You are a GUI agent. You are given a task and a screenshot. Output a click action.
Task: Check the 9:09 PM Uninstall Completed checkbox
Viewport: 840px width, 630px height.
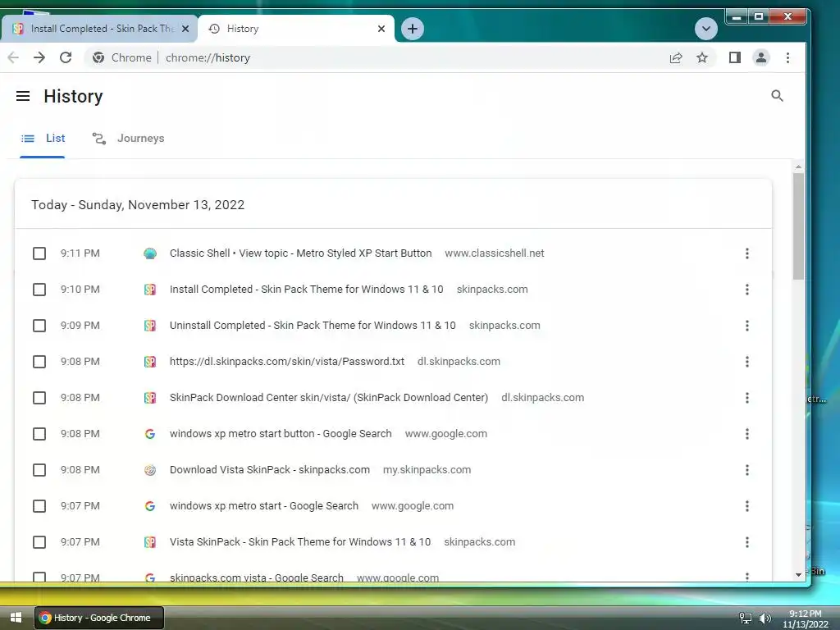[39, 326]
